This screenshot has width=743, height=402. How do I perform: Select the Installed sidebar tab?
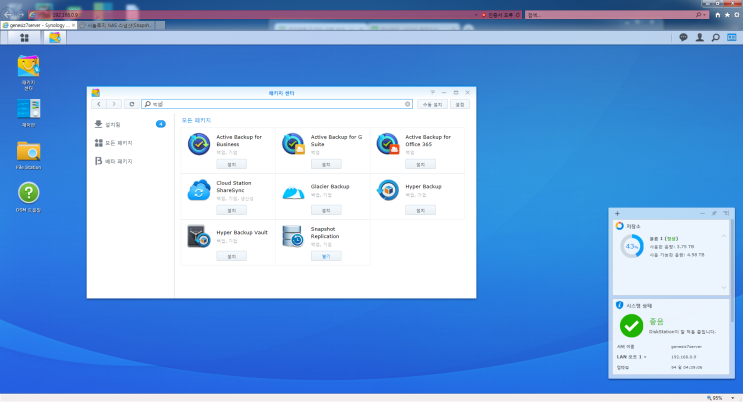[x=130, y=124]
